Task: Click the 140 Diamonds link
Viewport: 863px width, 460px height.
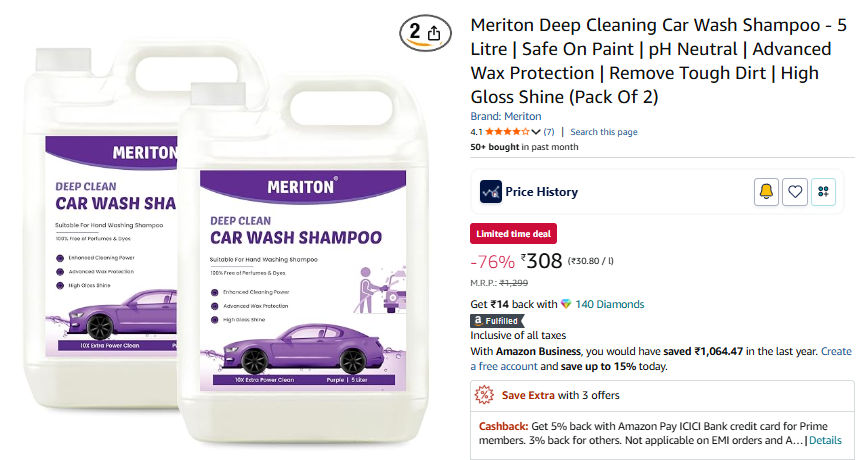Action: coord(609,304)
